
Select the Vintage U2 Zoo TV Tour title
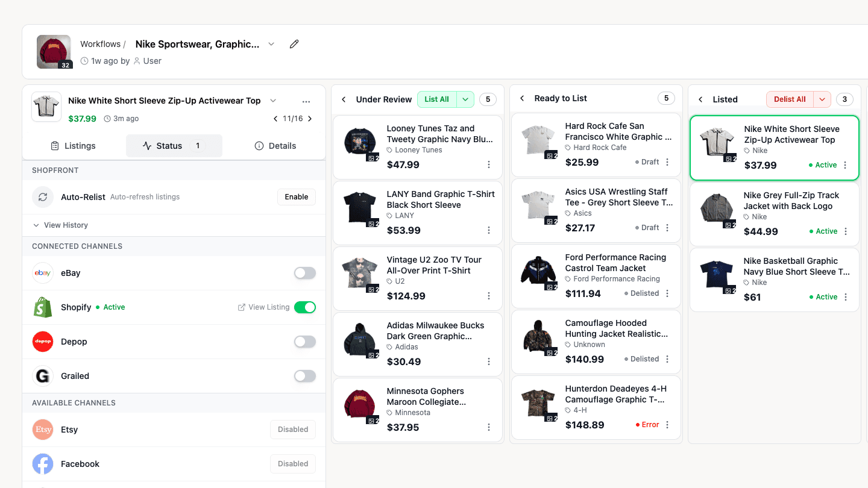point(434,265)
